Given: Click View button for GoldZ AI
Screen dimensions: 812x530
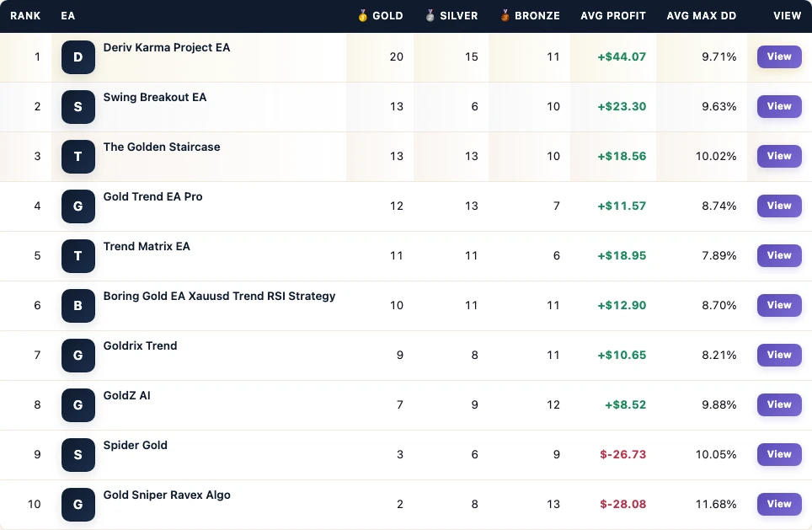Looking at the screenshot, I should (x=779, y=404).
